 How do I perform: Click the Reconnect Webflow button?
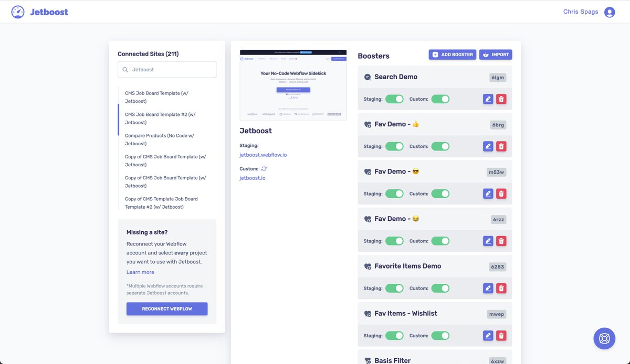(167, 309)
